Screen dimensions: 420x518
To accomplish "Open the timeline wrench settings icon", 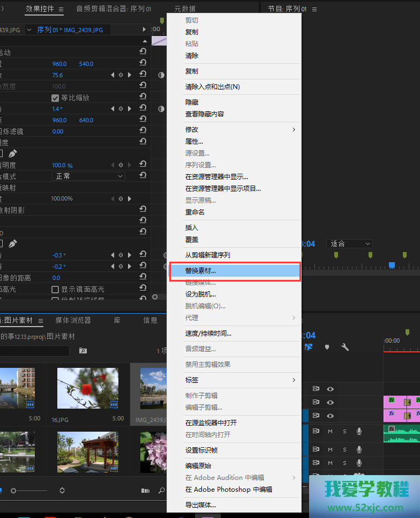I will [x=345, y=347].
